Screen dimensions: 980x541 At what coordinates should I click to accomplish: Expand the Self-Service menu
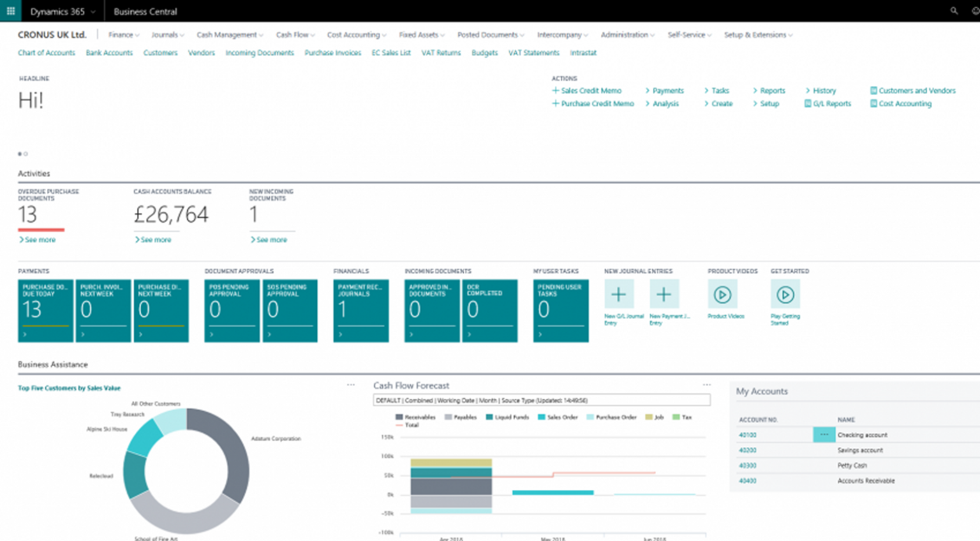(x=690, y=35)
